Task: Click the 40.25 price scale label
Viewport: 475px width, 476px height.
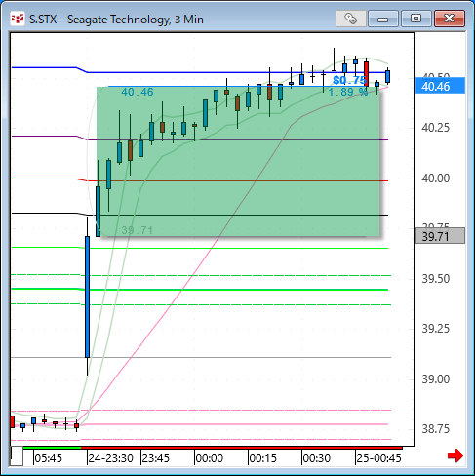Action: pos(436,128)
